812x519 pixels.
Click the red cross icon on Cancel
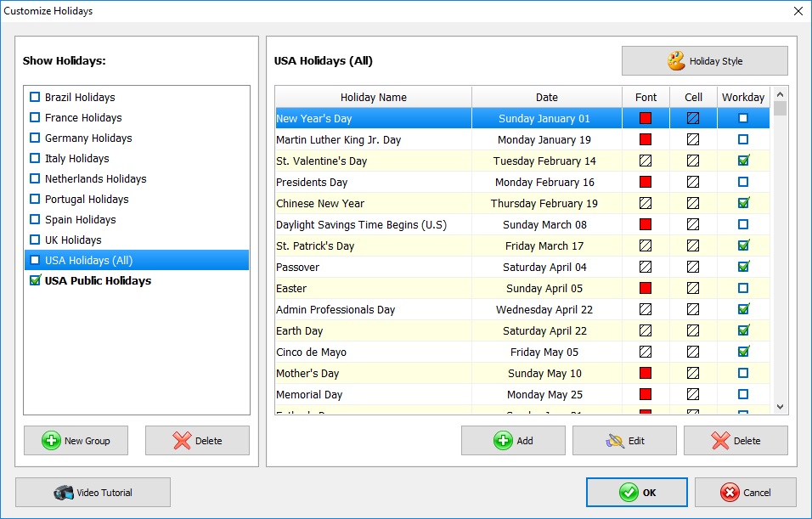pyautogui.click(x=730, y=493)
